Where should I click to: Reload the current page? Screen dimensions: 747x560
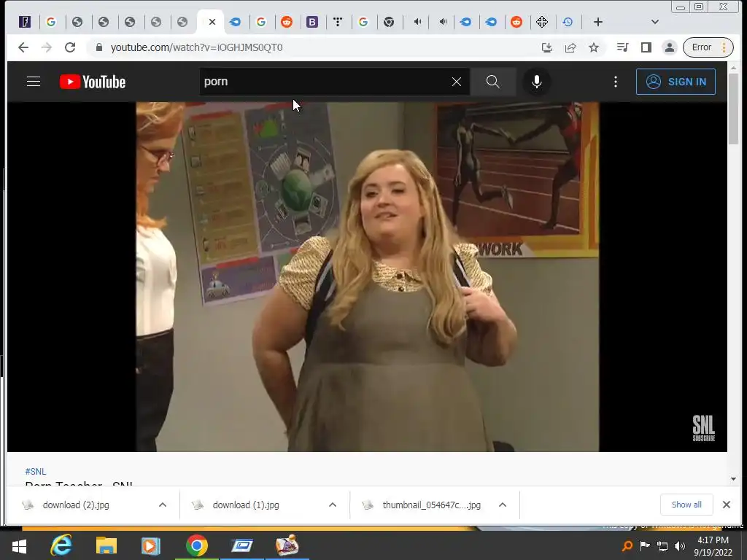[x=70, y=47]
